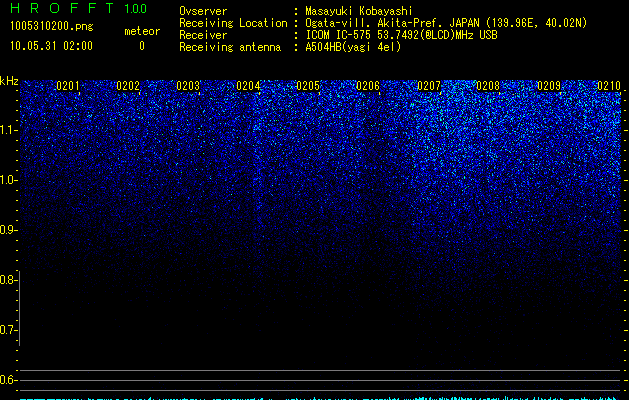The width and height of the screenshot is (629, 400).
Task: Click the timestamp 10.05.31 02:00
Action: pyautogui.click(x=51, y=46)
